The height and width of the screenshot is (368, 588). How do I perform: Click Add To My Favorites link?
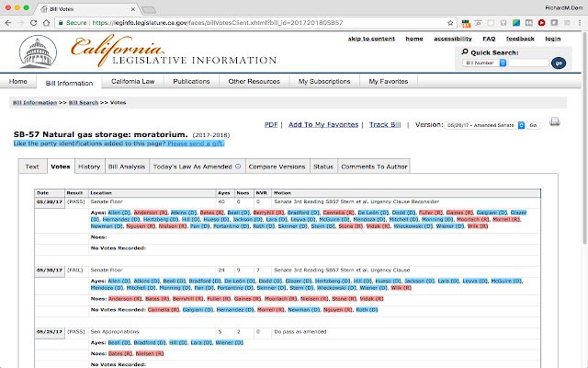point(323,125)
